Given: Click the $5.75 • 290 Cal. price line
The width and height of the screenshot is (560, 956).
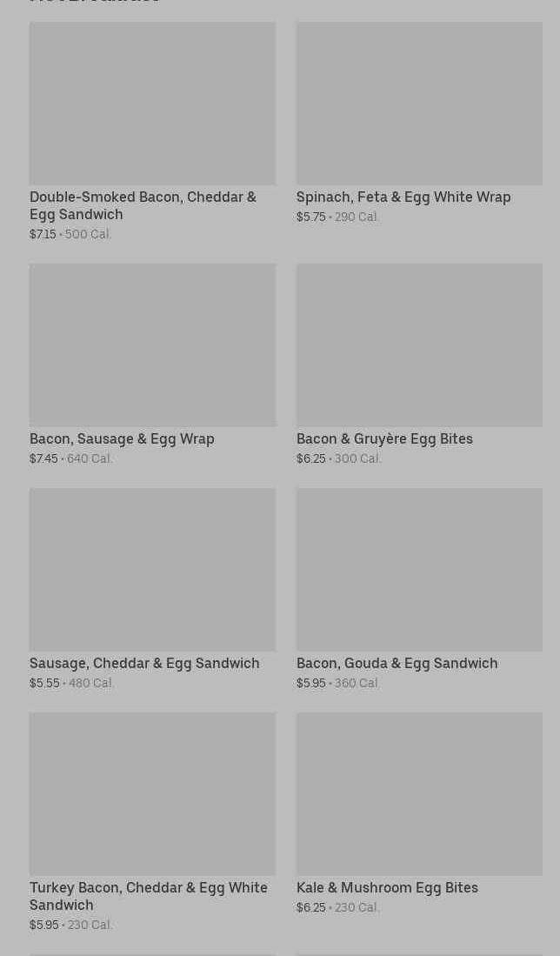Looking at the screenshot, I should click(x=337, y=217).
